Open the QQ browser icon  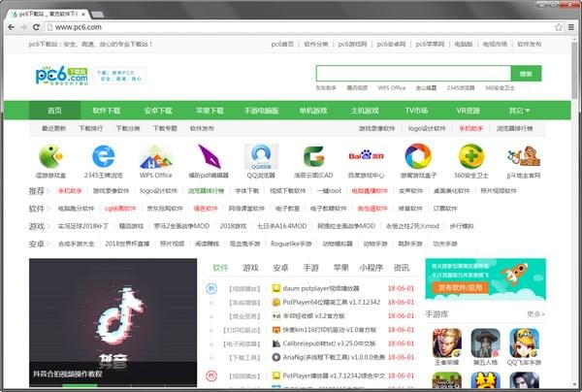[261, 156]
